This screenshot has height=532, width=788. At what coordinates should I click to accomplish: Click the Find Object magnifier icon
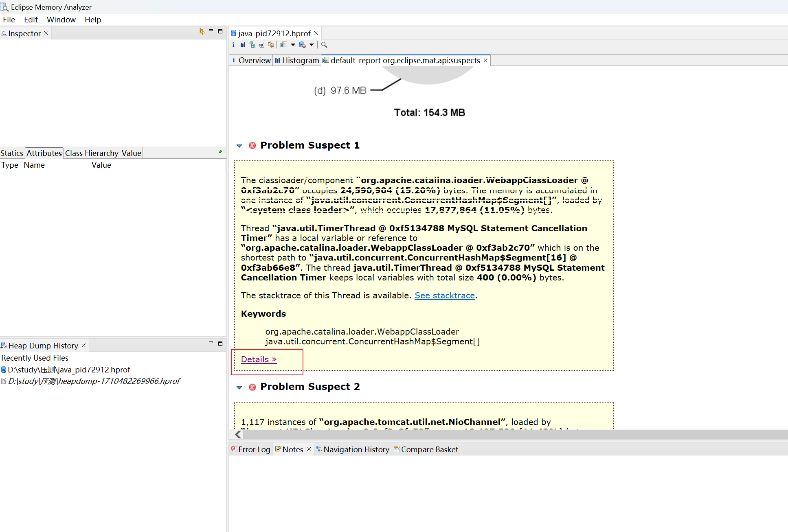324,45
